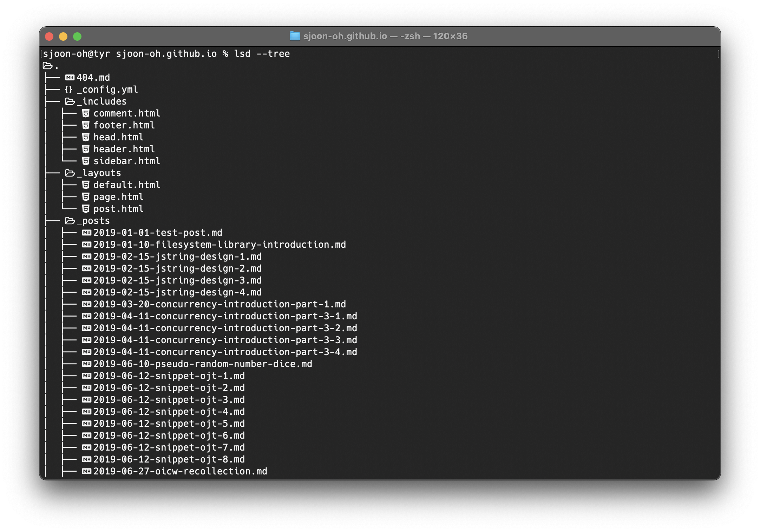
Task: Click the _layouts directory name
Action: [99, 173]
